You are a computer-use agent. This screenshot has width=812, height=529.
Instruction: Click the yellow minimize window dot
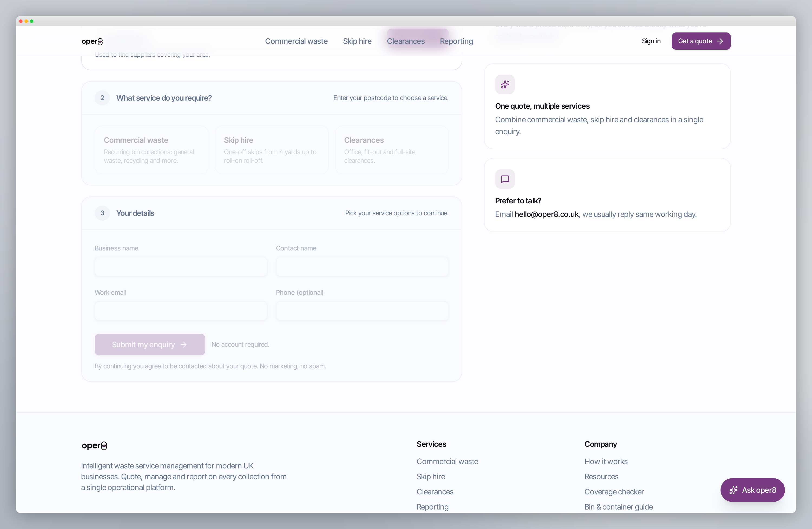26,21
